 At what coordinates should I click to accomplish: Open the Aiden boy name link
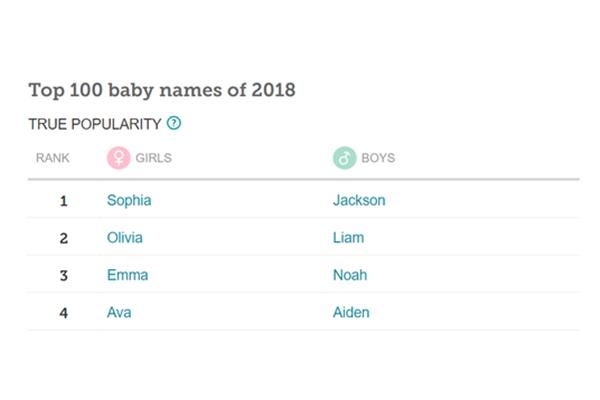coord(351,313)
